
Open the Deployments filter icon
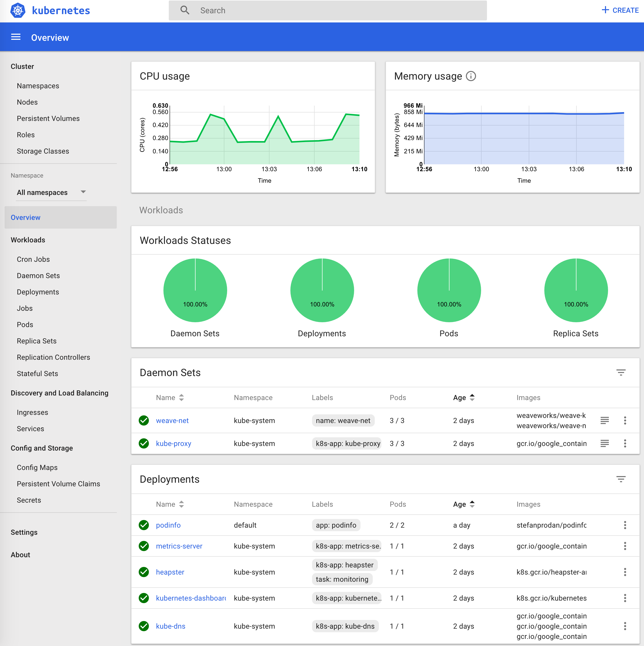pos(621,479)
